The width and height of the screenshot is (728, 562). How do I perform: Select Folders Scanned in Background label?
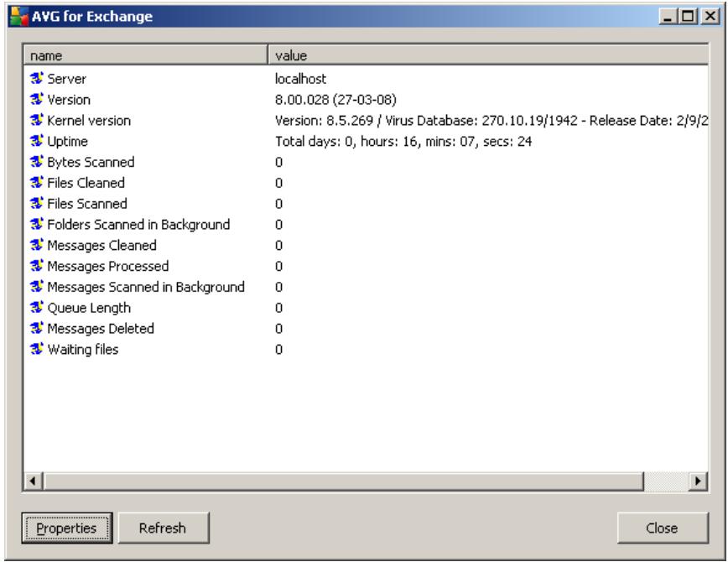[x=139, y=224]
